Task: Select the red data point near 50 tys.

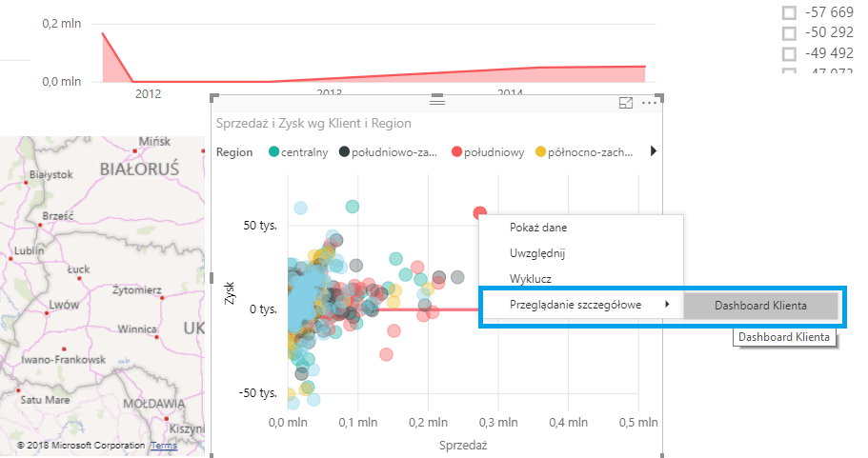Action: point(480,214)
